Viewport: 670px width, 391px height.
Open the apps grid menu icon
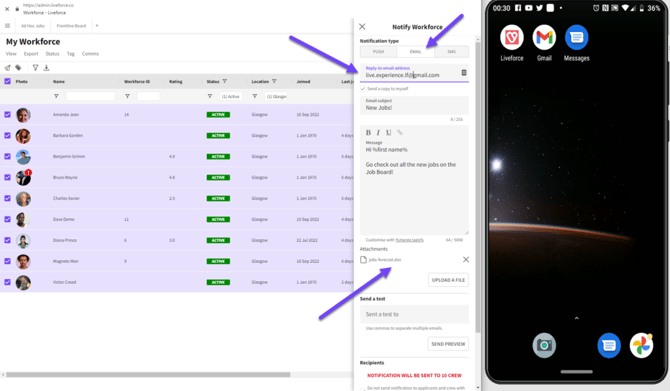7,26
